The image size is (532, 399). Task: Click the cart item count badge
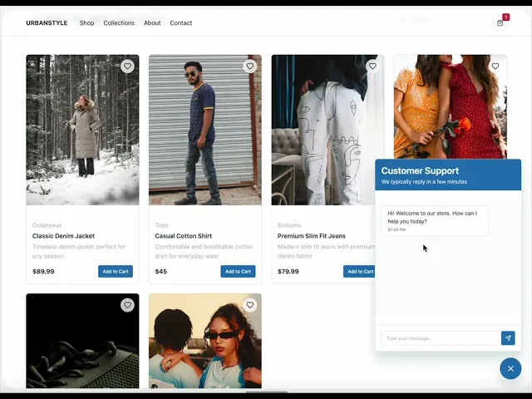[x=506, y=17]
